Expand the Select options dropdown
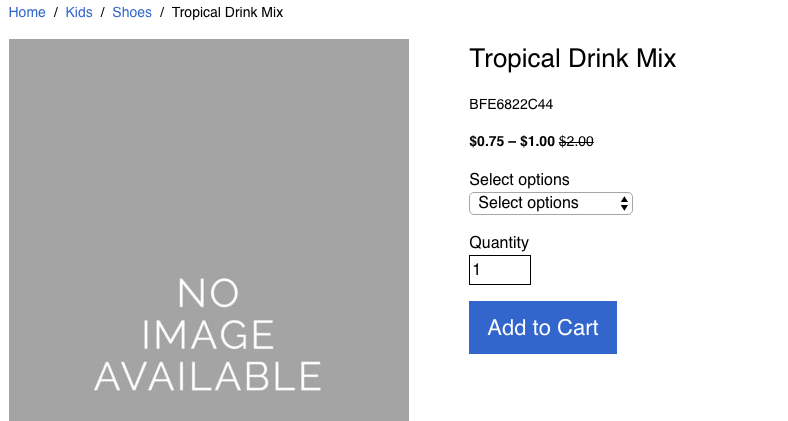Image resolution: width=788 pixels, height=421 pixels. click(551, 203)
